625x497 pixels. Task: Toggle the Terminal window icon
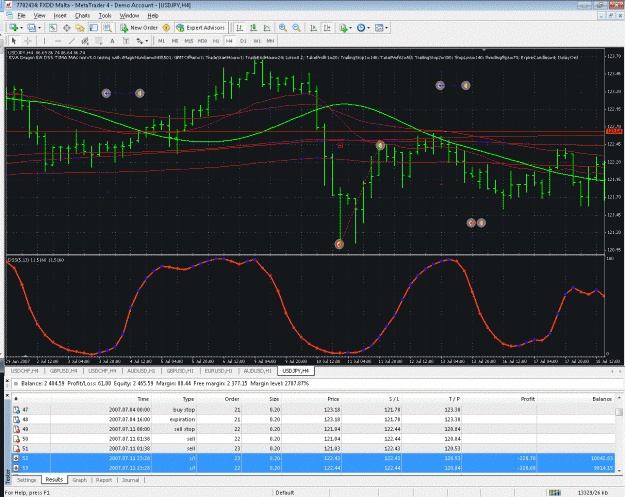[x=94, y=28]
